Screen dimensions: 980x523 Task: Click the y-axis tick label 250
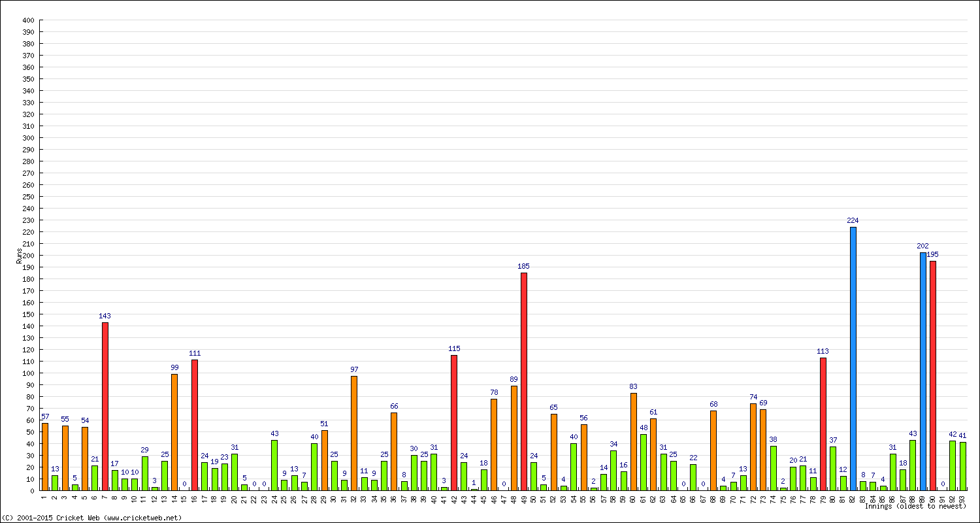pos(27,197)
